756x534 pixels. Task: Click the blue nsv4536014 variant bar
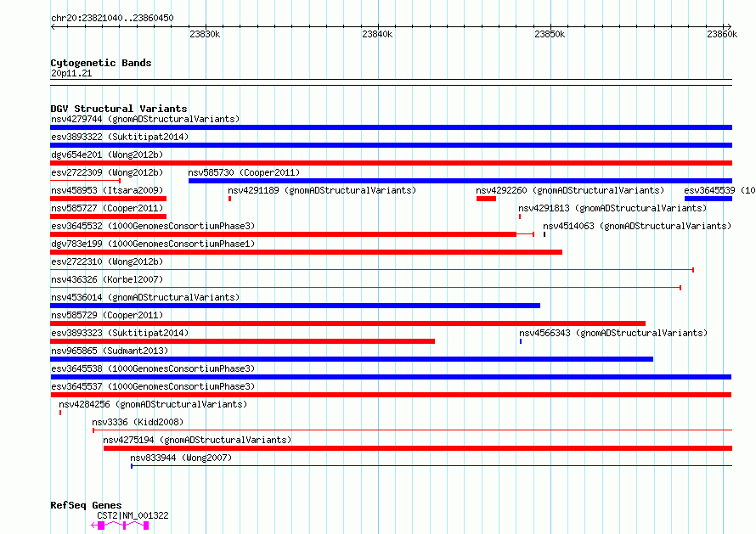295,306
